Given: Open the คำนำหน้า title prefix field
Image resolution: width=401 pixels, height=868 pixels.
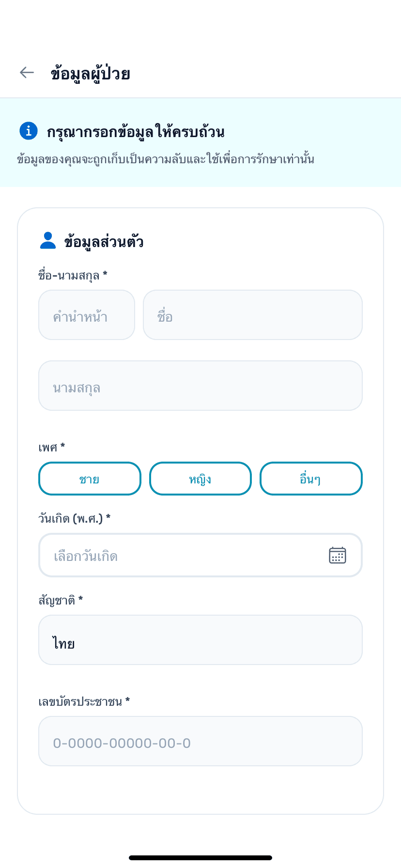Looking at the screenshot, I should (87, 315).
